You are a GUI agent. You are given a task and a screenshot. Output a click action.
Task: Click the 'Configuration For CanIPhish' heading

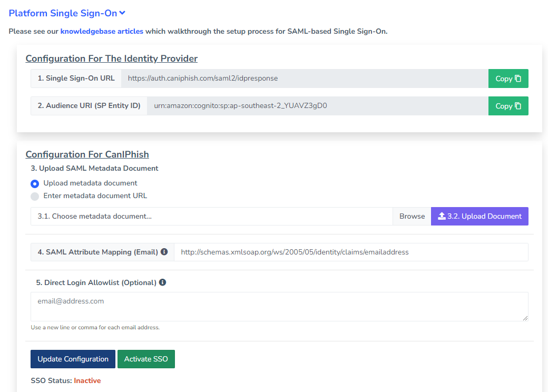tap(87, 154)
